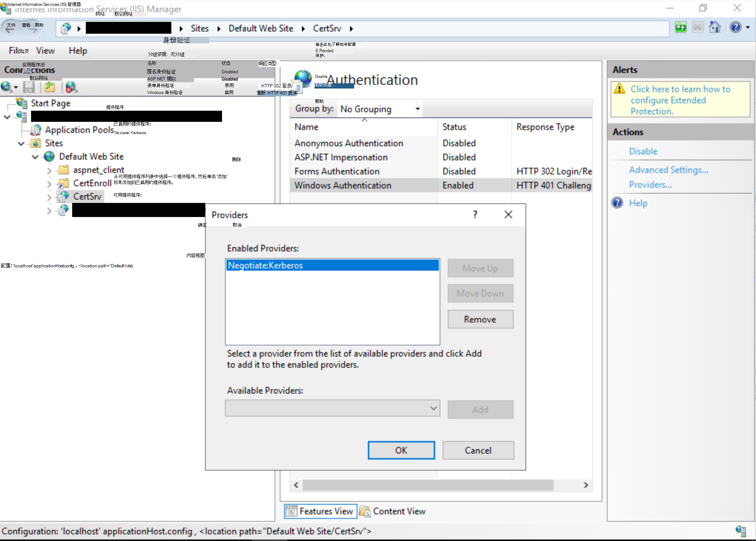Click OK in the Providers dialog
The width and height of the screenshot is (756, 541).
click(401, 450)
